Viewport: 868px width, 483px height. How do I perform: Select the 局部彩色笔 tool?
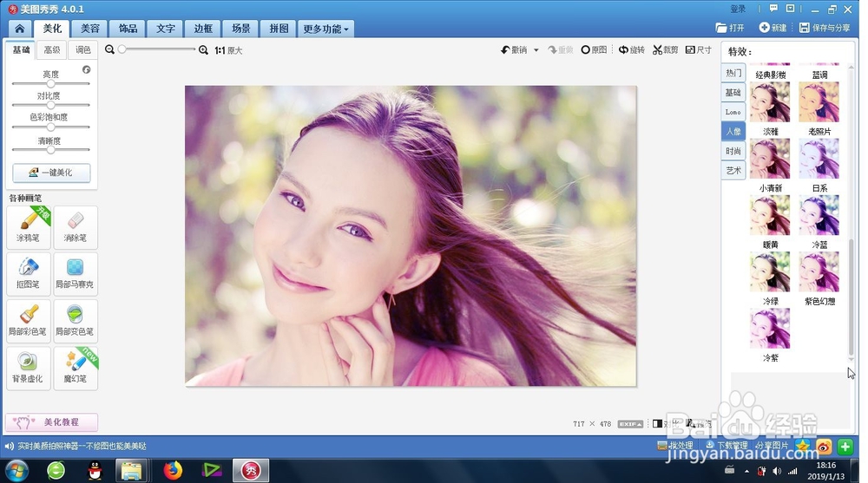pos(29,321)
